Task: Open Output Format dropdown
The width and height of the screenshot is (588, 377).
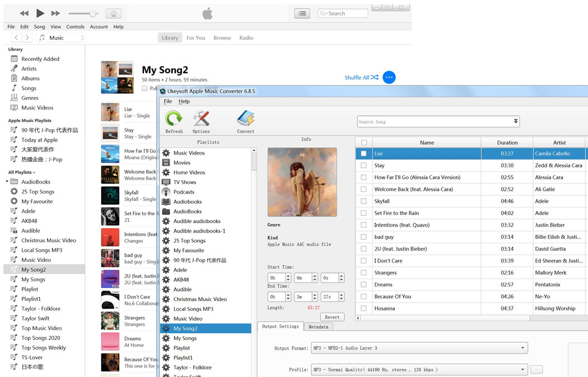Action: click(x=522, y=348)
